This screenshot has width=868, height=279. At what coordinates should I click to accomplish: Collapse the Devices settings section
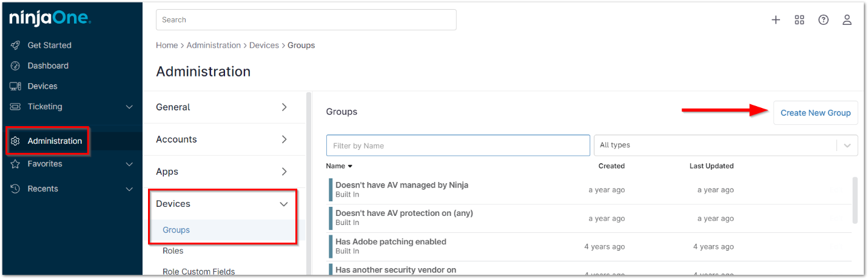pyautogui.click(x=283, y=204)
